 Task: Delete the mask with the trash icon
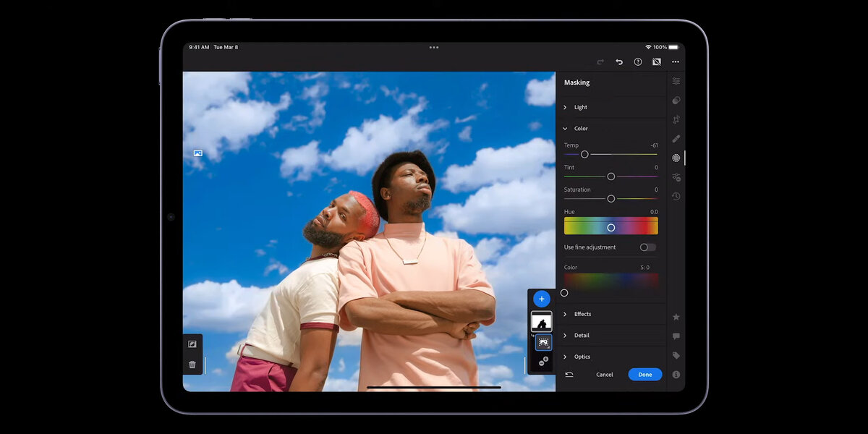[x=192, y=365]
